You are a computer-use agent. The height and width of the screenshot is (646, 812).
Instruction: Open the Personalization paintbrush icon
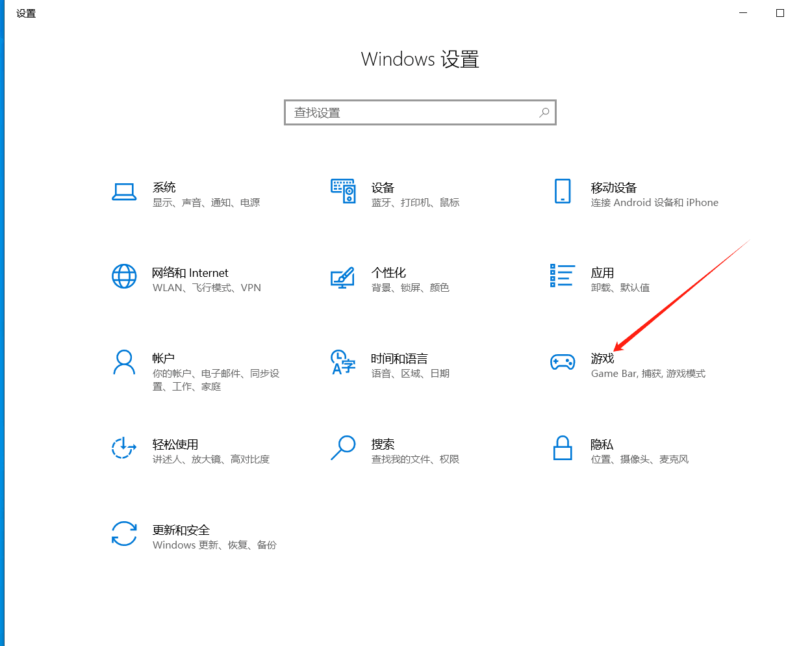tap(343, 278)
